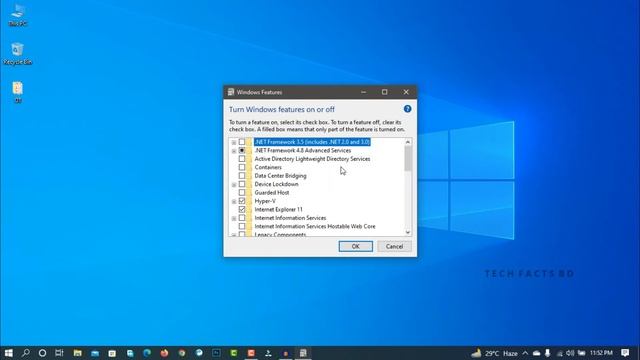Screen dimensions: 640x360
Task: Select the "Containers" feature row
Action: (x=268, y=167)
